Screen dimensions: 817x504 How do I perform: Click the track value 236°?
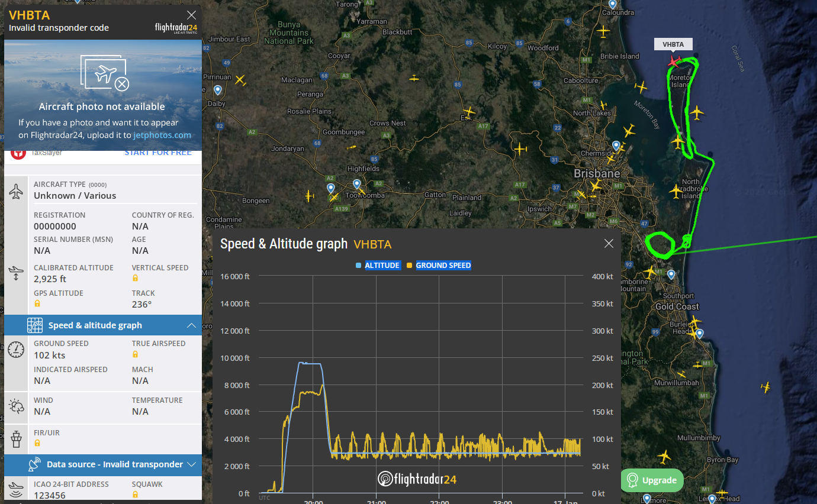(x=142, y=305)
